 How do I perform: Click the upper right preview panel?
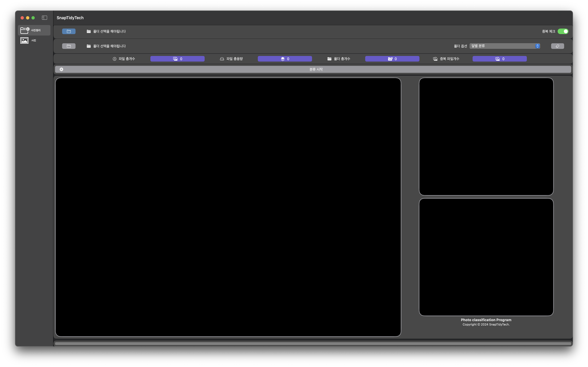(x=486, y=136)
